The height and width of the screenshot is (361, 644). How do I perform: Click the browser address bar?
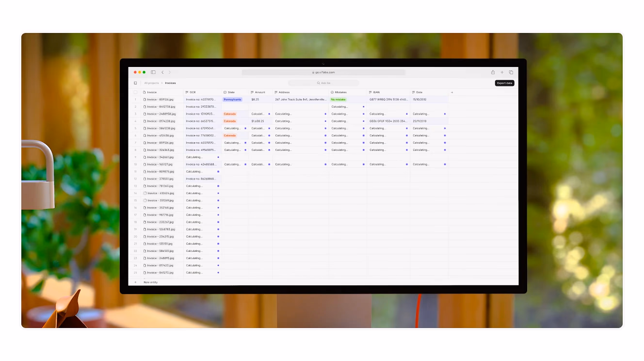[323, 72]
